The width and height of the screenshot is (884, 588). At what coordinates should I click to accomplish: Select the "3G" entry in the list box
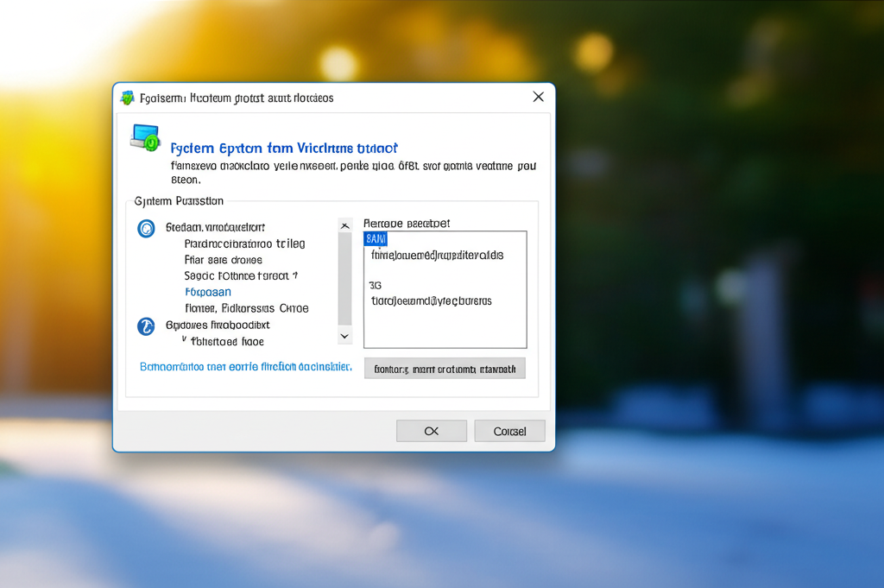click(x=376, y=285)
